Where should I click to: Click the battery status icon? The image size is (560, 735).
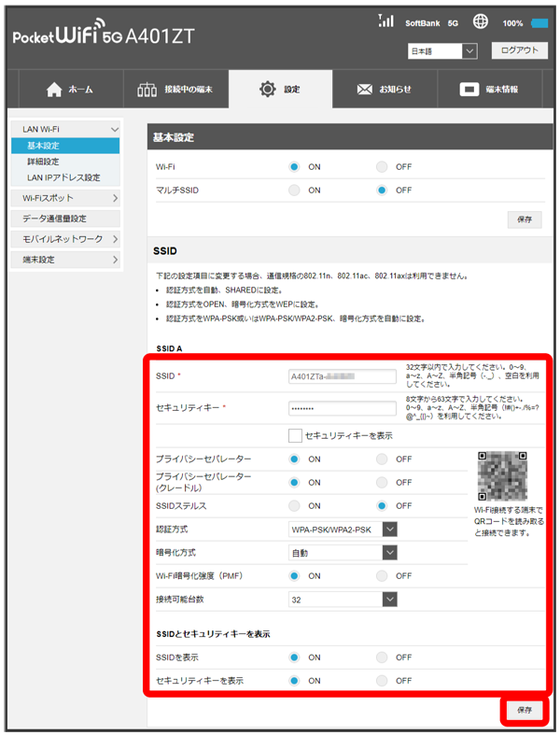(539, 22)
